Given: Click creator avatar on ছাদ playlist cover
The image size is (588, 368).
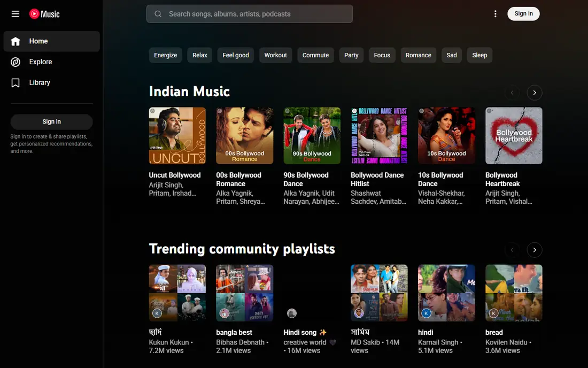Looking at the screenshot, I should tap(157, 313).
